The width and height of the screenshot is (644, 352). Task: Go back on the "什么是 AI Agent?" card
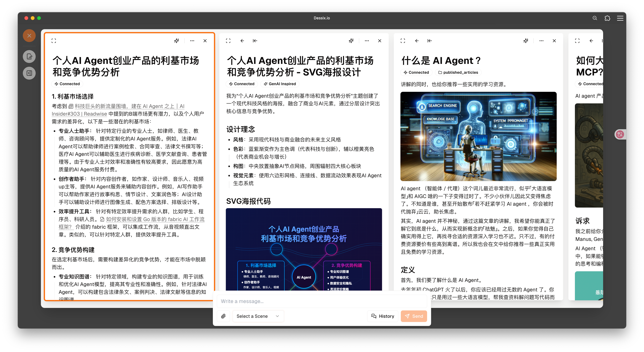point(417,41)
